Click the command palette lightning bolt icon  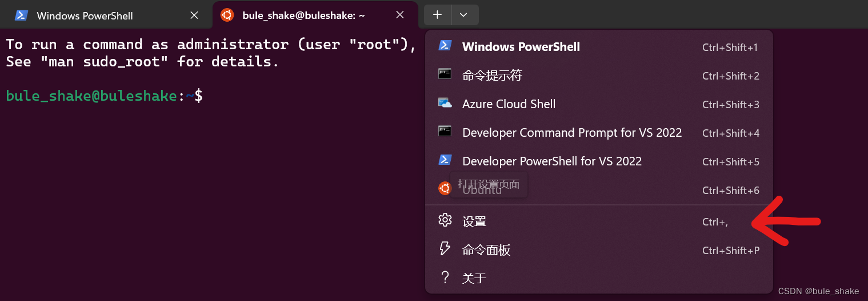445,249
